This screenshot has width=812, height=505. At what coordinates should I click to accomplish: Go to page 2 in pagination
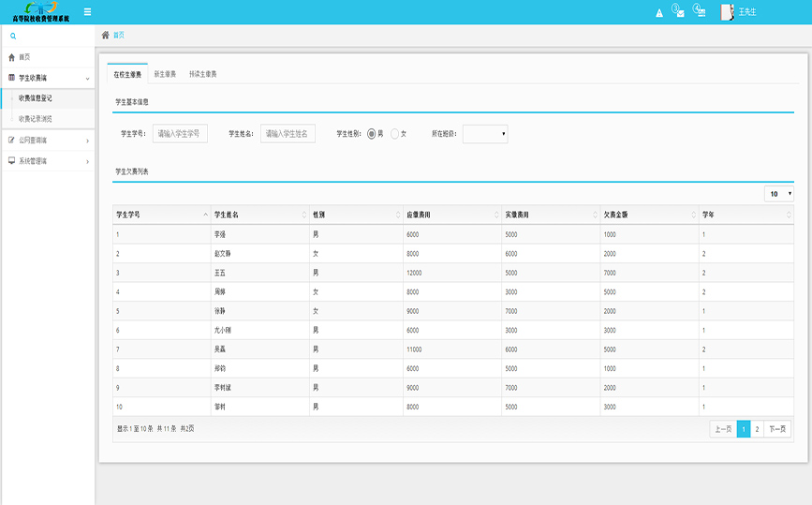pos(757,429)
